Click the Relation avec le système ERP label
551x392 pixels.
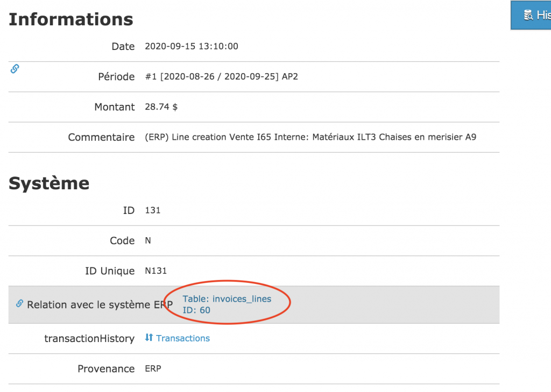point(100,305)
